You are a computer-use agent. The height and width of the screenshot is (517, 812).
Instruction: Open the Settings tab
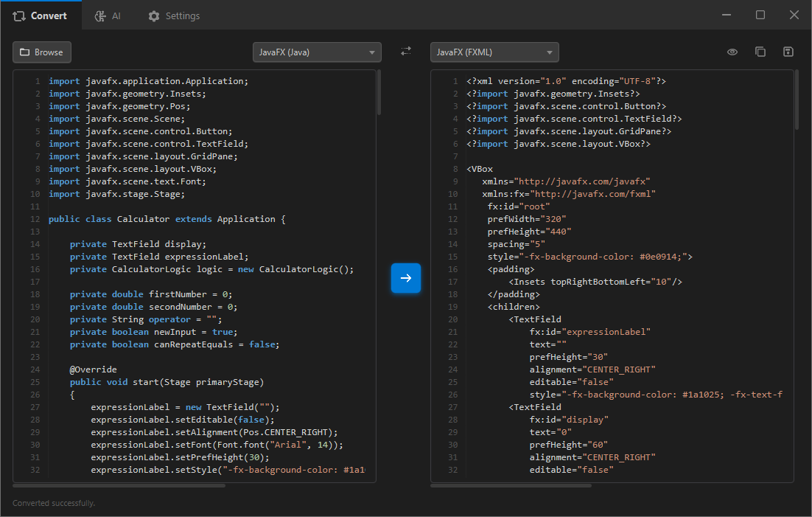click(x=174, y=16)
